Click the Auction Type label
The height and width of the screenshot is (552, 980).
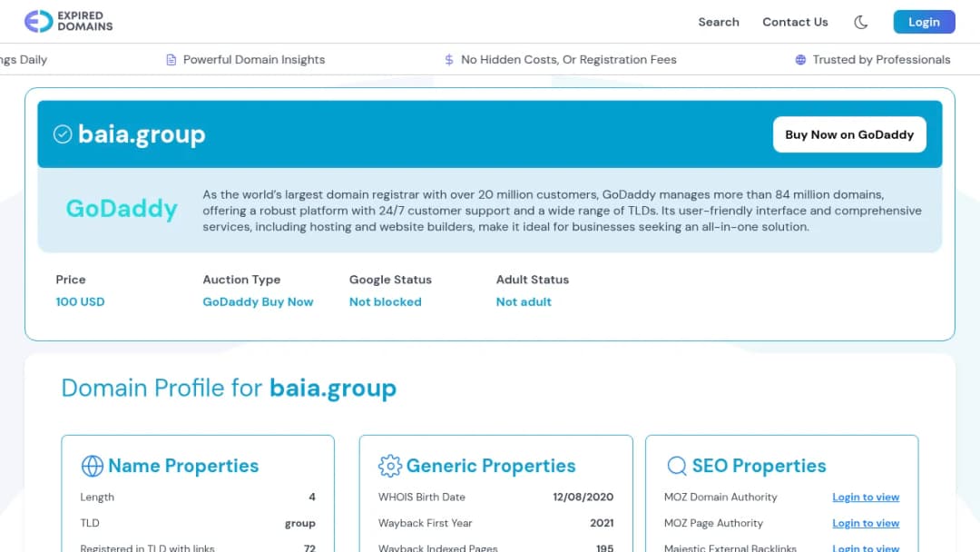(241, 280)
